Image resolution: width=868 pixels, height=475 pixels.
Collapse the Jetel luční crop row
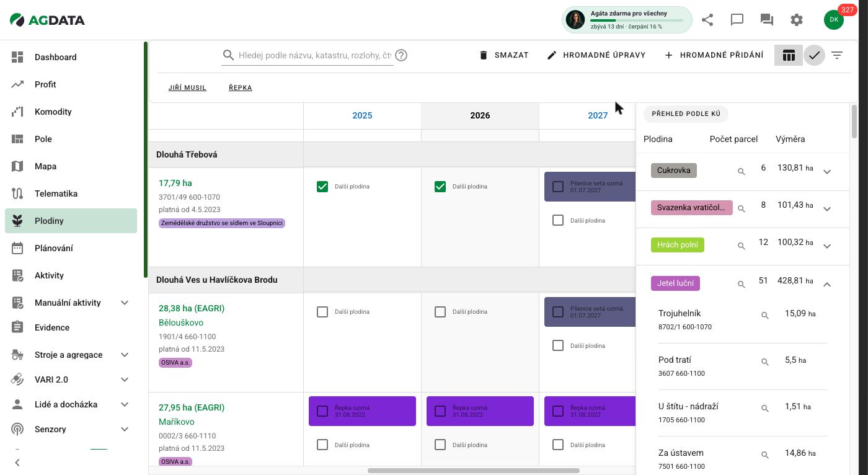(827, 285)
